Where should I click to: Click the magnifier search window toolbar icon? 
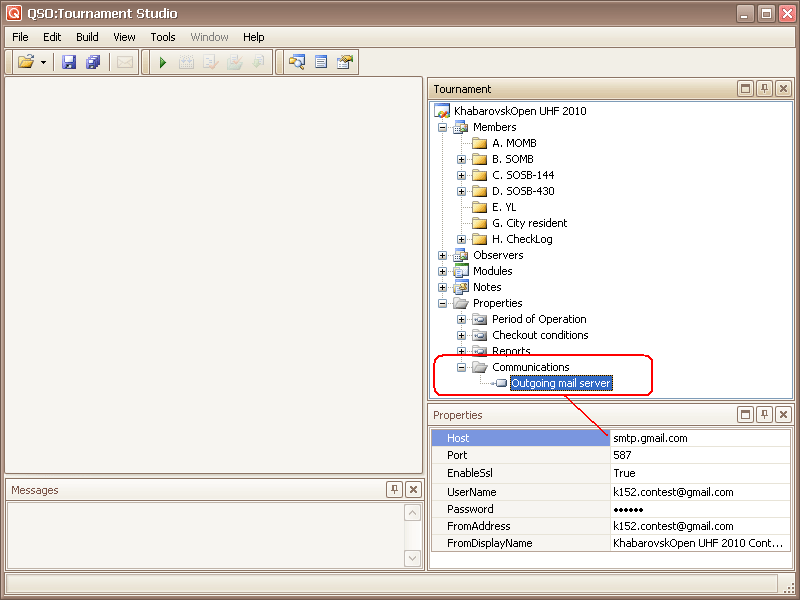tap(296, 62)
